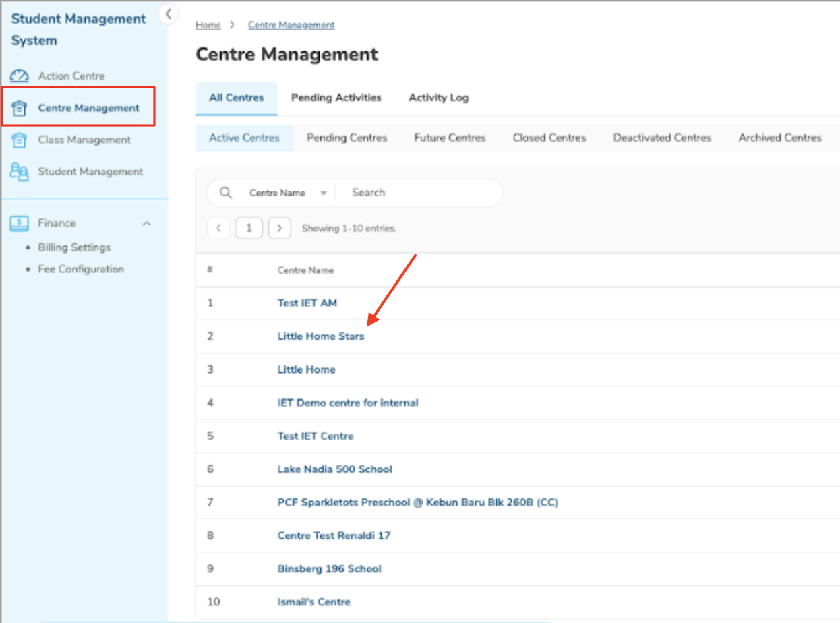
Task: Open the Activity Log tab
Action: coord(438,98)
